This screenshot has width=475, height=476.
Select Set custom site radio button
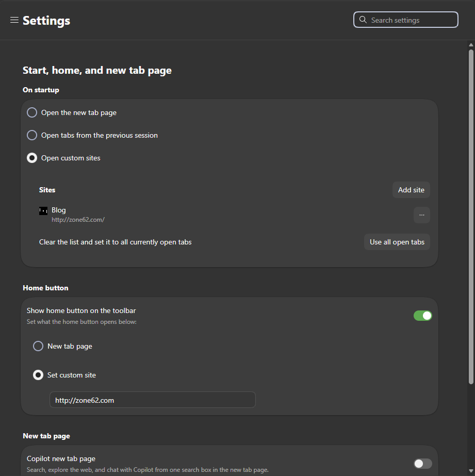pos(38,375)
